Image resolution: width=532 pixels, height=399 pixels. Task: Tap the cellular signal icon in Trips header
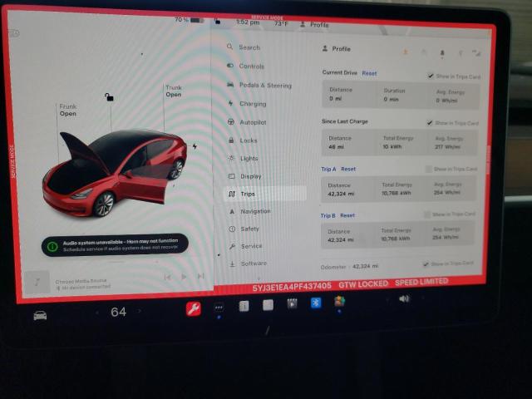tap(476, 52)
